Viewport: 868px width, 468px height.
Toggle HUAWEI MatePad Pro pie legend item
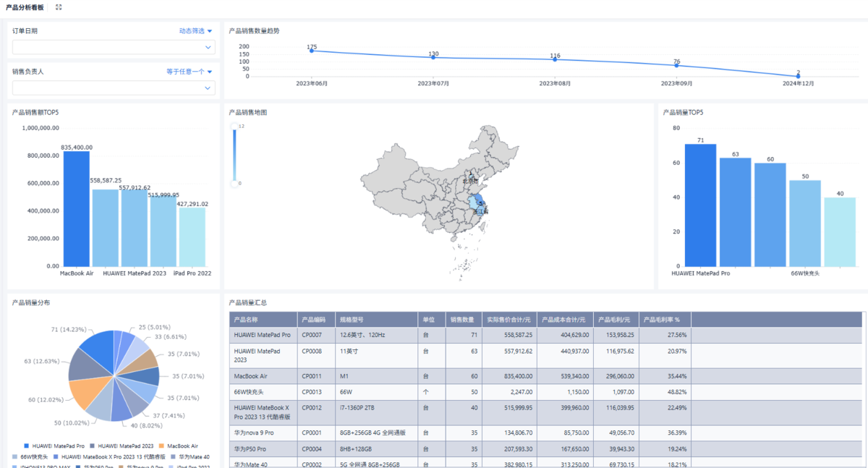(55, 446)
